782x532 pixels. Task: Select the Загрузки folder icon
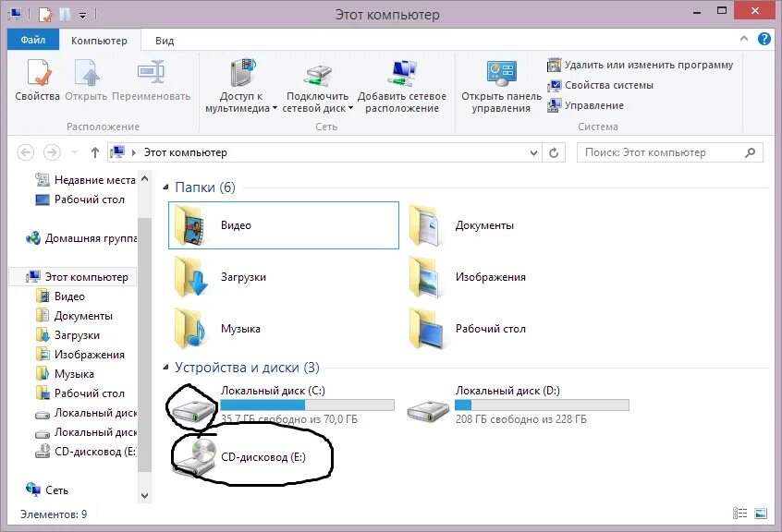pyautogui.click(x=191, y=276)
